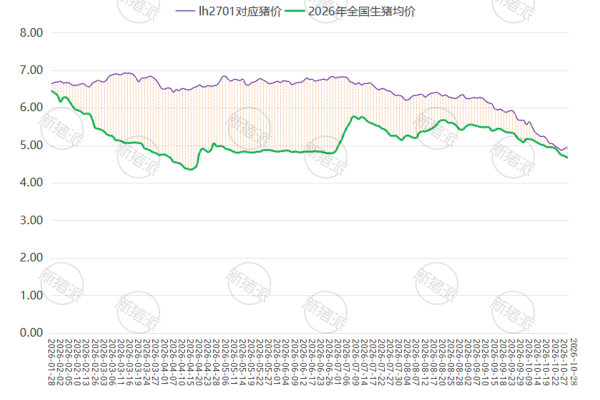Select the 2026-10-14 date label
Viewport: 600px width, 400px height.
538,362
